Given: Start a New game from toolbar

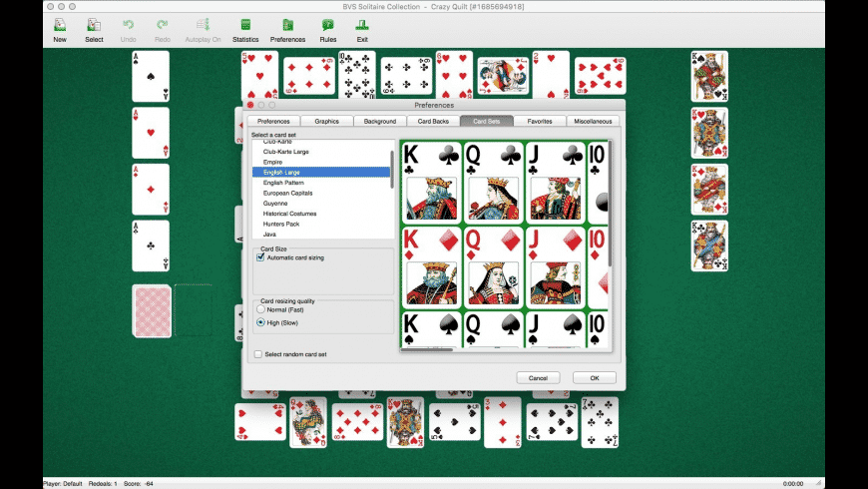Looking at the screenshot, I should click(60, 31).
